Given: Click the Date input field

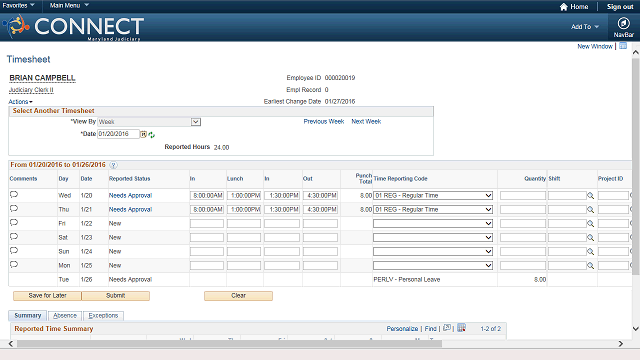Looking at the screenshot, I should click(118, 134).
